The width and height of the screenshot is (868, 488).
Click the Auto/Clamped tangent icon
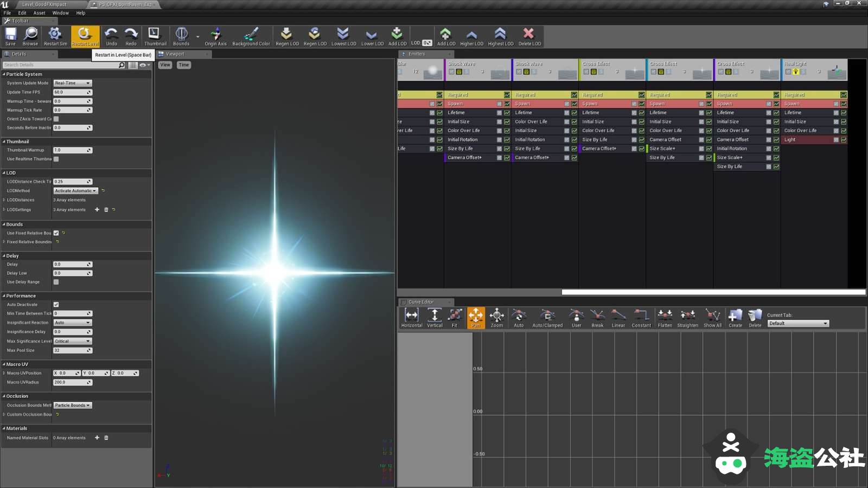(x=547, y=318)
